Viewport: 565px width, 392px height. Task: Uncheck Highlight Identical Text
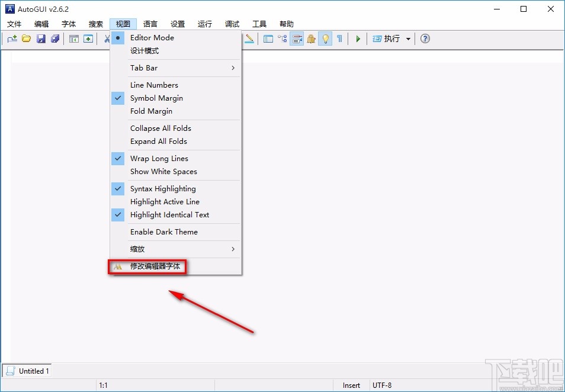(x=176, y=215)
